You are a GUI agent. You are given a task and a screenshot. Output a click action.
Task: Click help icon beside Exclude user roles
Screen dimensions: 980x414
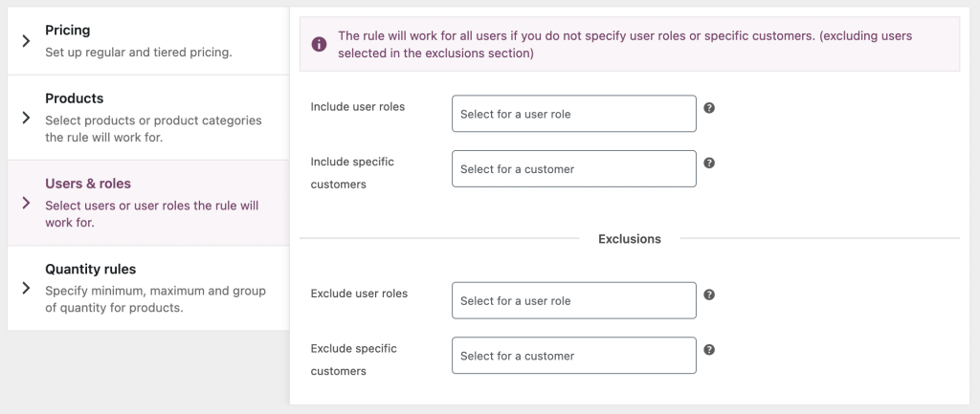[x=709, y=294]
